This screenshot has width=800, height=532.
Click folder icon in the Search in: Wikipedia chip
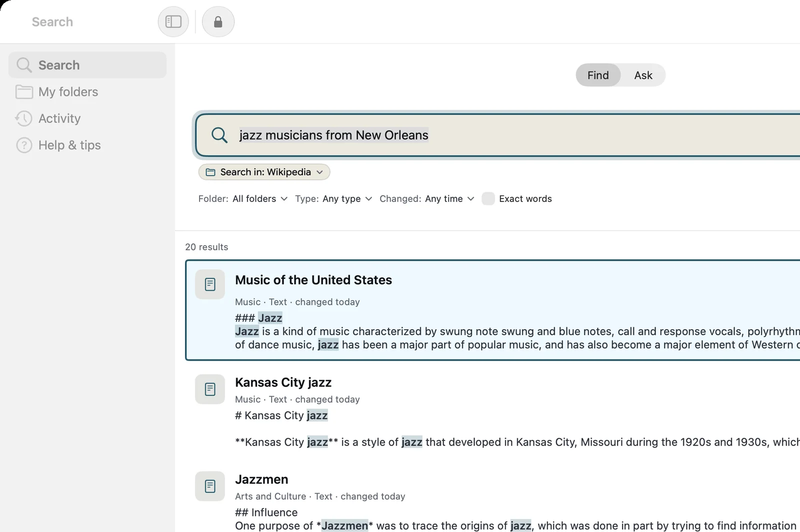coord(210,172)
